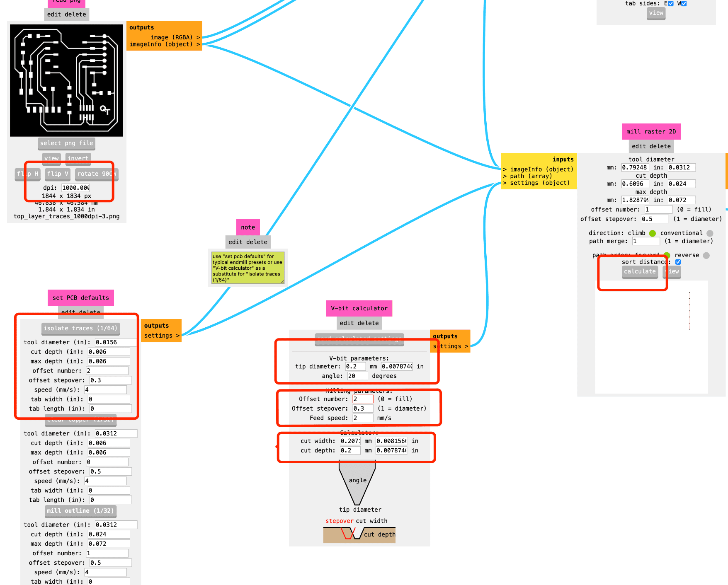Select the set PCB defaults module title
This screenshot has height=585, width=728.
click(81, 298)
